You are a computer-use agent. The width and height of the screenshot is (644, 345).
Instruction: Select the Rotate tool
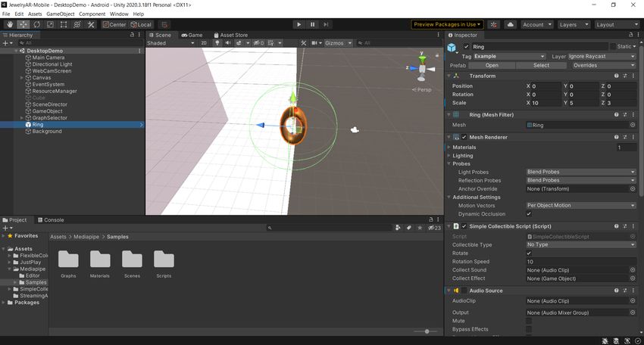pos(36,24)
